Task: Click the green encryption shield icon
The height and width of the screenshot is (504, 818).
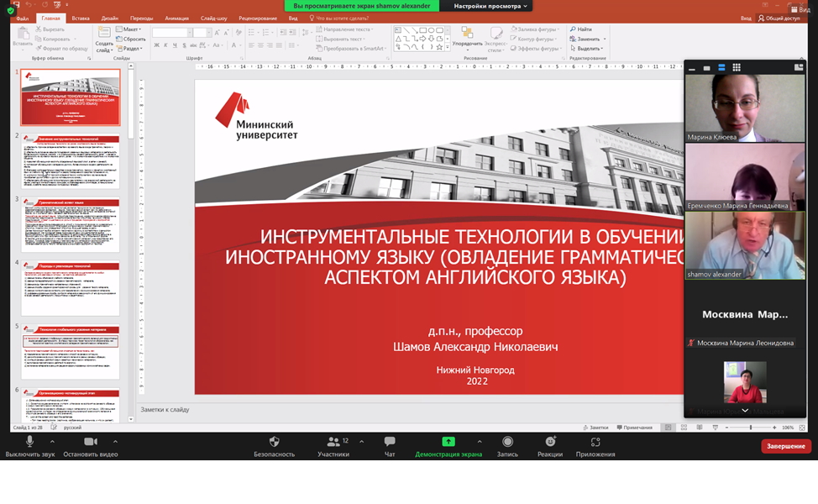Action: click(x=10, y=10)
